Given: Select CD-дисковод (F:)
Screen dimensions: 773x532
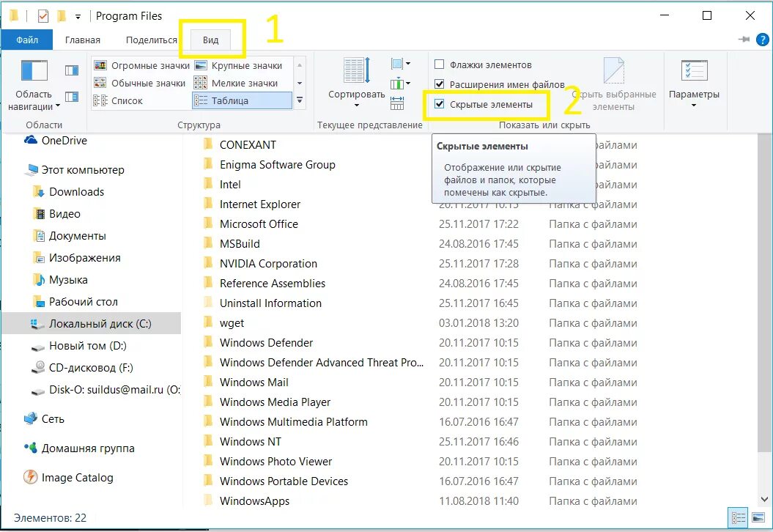Looking at the screenshot, I should 82,368.
